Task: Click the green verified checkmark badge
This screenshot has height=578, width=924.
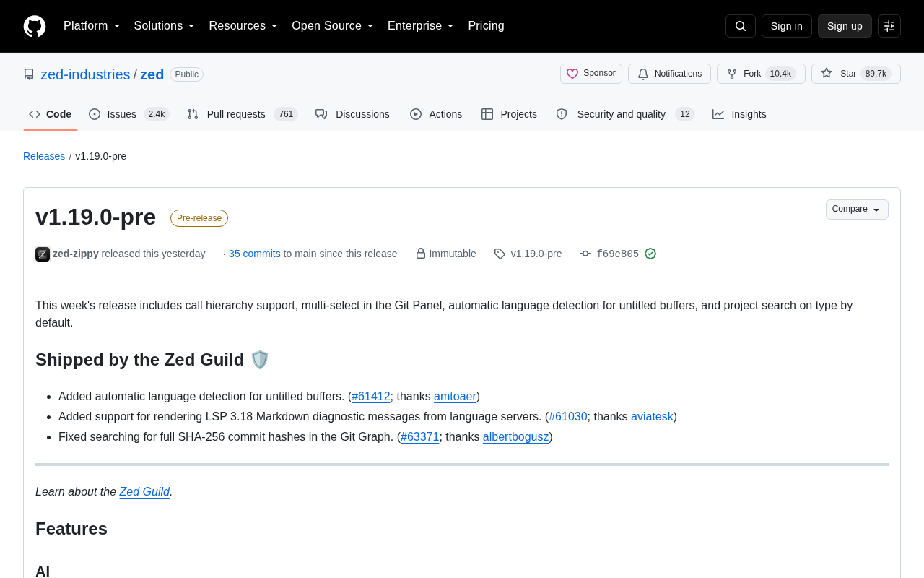Action: click(650, 254)
